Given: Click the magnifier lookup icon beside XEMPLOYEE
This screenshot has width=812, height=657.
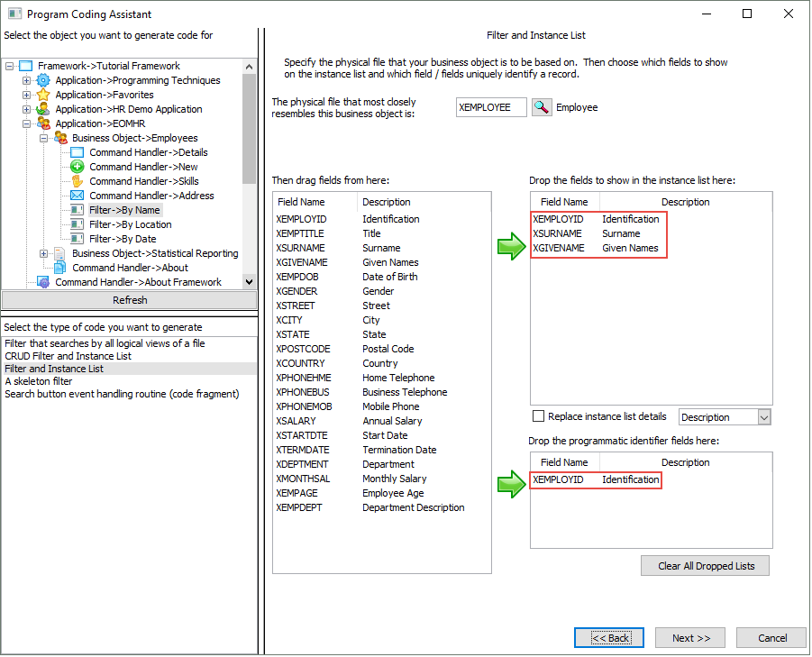Looking at the screenshot, I should tap(541, 107).
